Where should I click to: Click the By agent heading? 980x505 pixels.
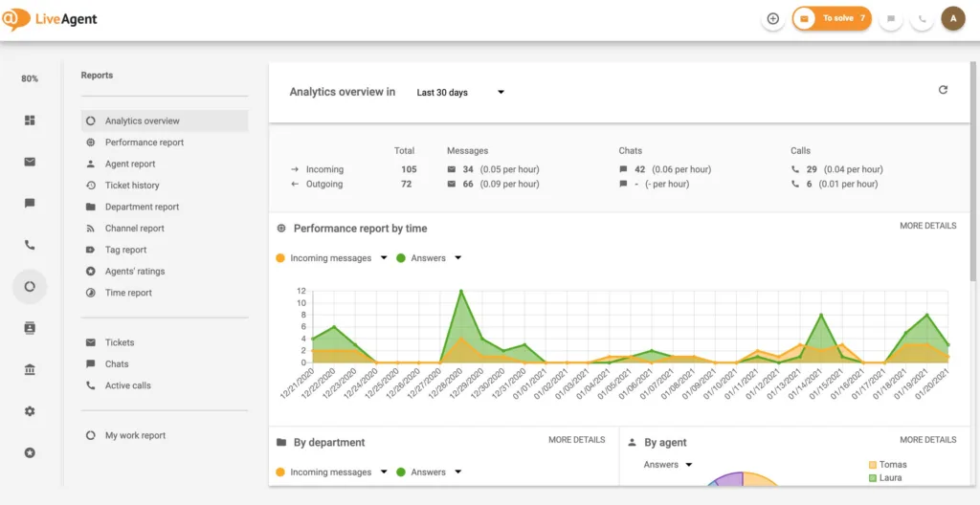click(666, 443)
